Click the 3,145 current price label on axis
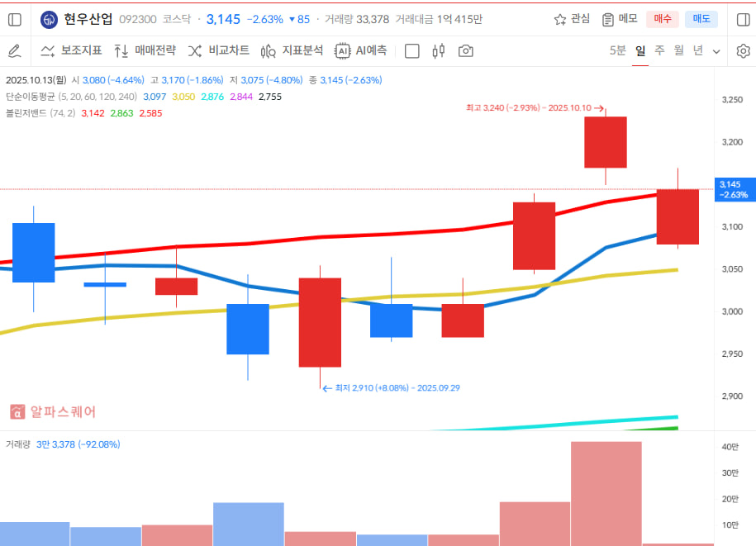756x546 pixels. (x=734, y=189)
